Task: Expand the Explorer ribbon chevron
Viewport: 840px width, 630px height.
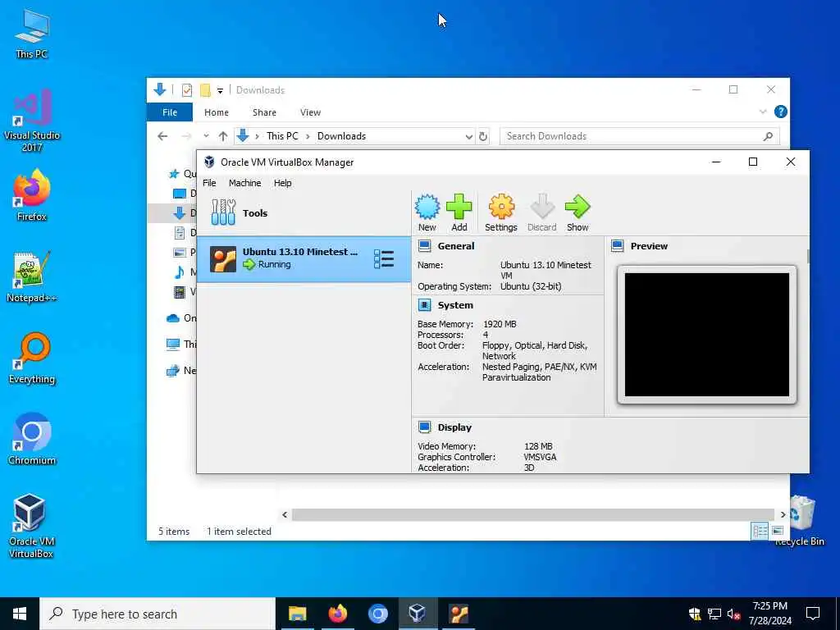Action: point(763,112)
